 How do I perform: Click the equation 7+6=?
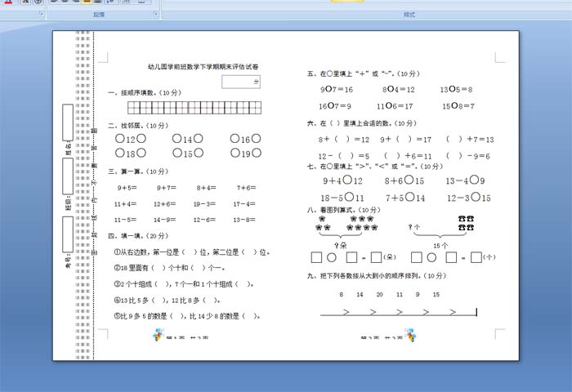pos(246,188)
